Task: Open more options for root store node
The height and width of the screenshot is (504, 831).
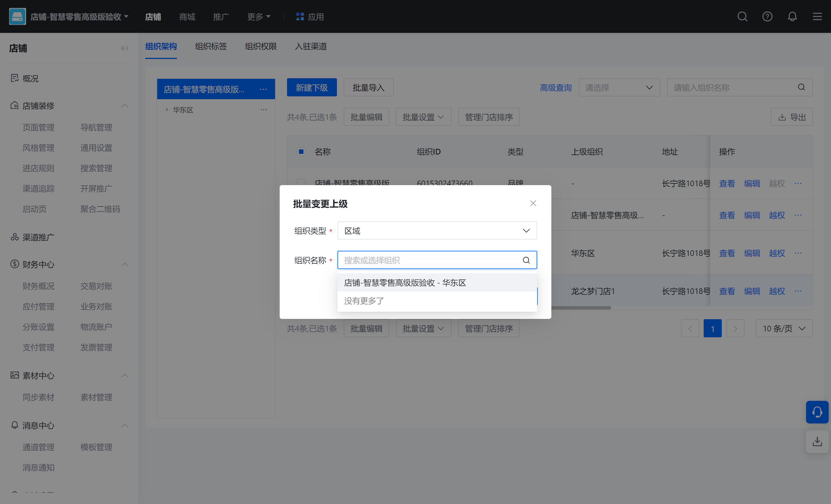Action: 263,89
